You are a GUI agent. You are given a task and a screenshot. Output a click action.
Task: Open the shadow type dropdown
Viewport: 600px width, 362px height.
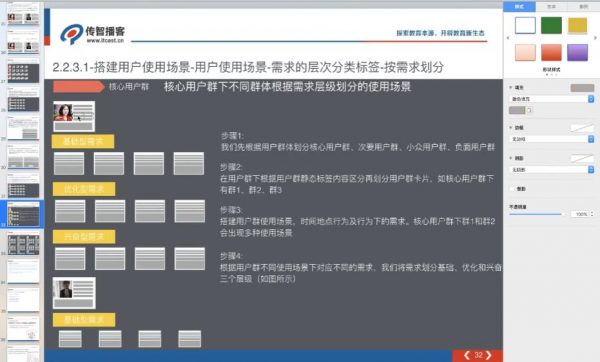[x=551, y=169]
